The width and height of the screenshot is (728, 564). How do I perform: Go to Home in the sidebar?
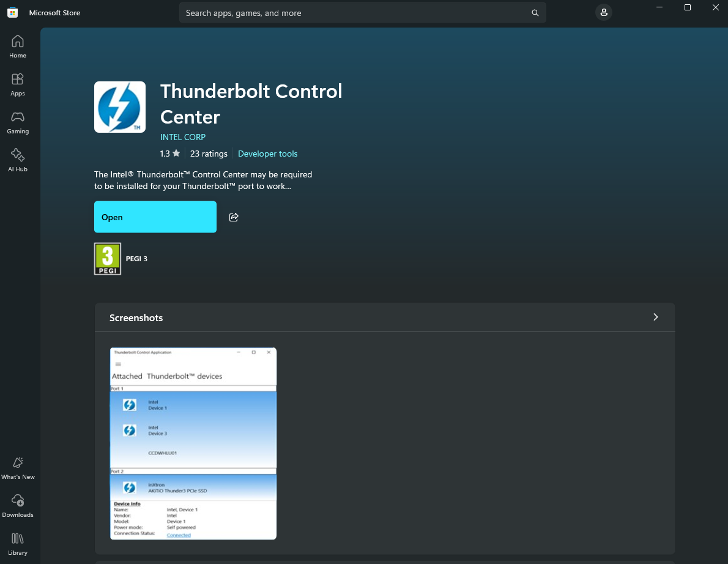coord(18,46)
